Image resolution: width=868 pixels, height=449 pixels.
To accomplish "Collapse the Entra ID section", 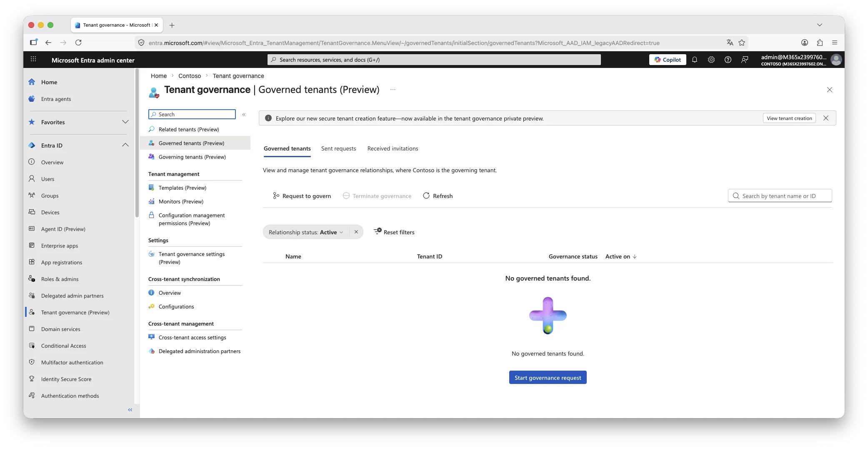I will point(125,145).
